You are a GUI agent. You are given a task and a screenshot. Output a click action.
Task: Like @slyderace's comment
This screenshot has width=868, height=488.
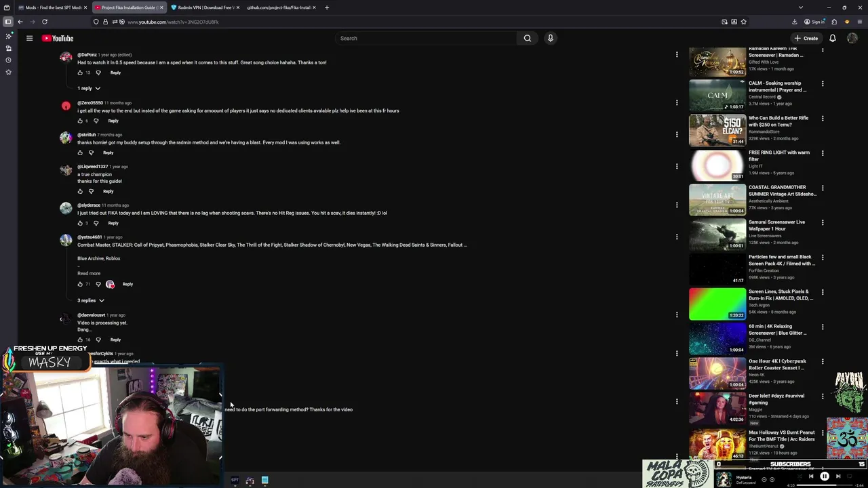[x=80, y=223]
